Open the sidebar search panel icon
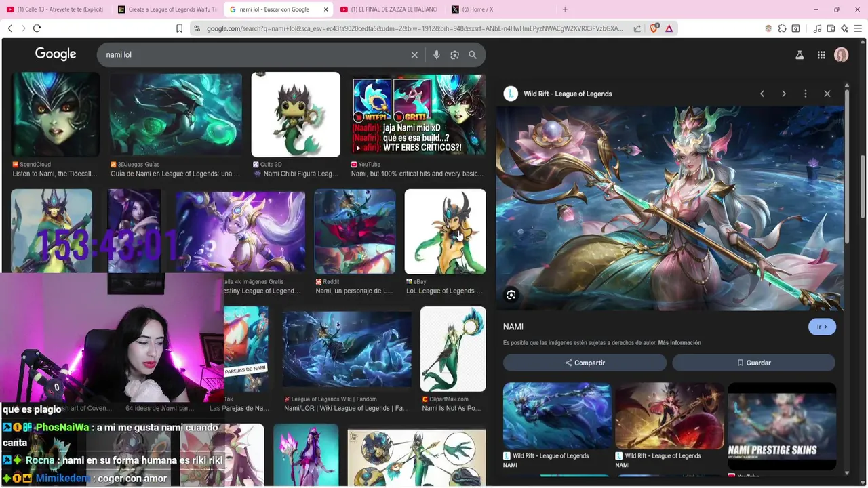Screen dimensions: 868x488 (795, 28)
